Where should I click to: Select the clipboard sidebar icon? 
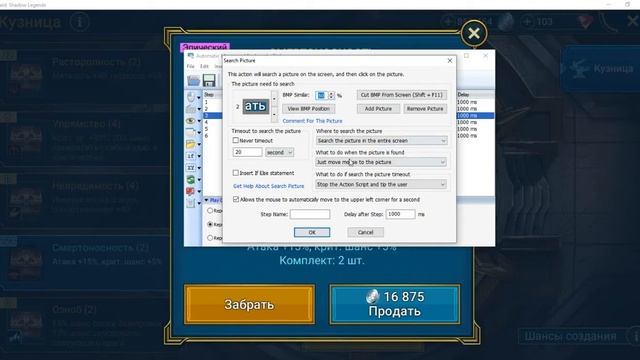pos(191,203)
